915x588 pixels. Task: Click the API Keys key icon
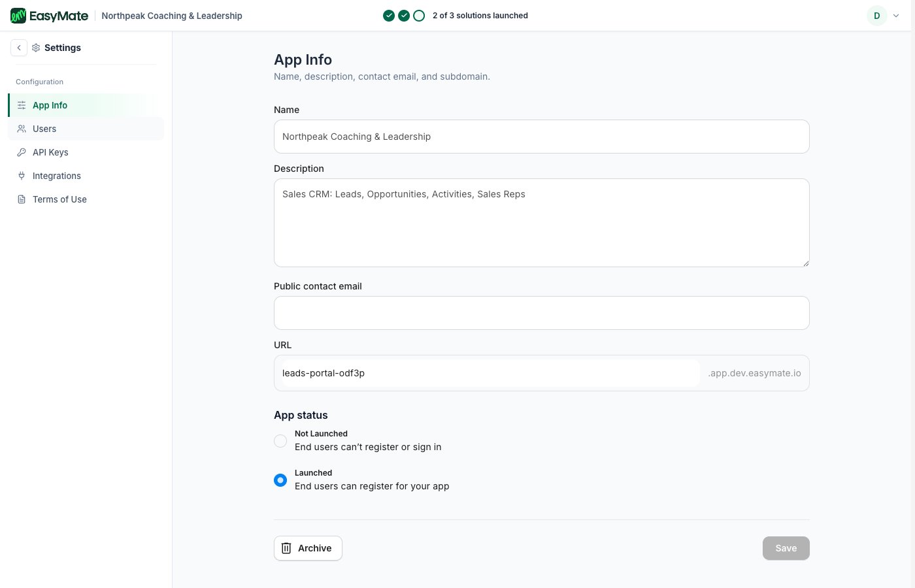22,152
